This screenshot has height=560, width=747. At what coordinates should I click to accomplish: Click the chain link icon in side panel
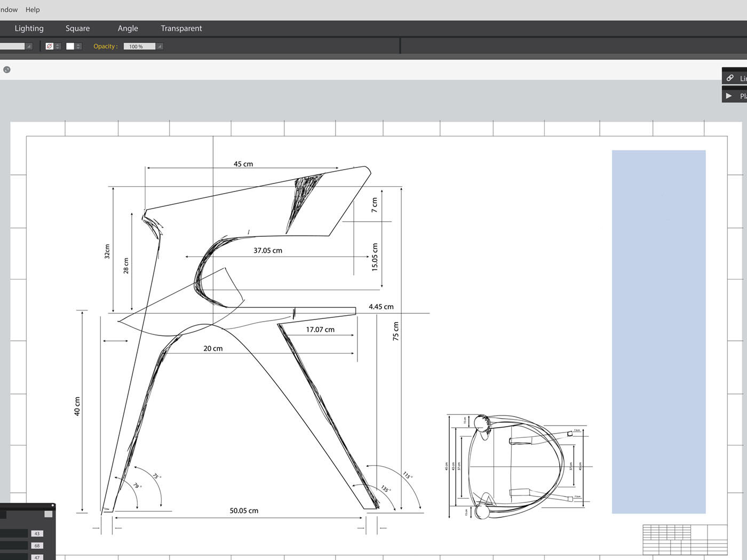click(x=730, y=78)
